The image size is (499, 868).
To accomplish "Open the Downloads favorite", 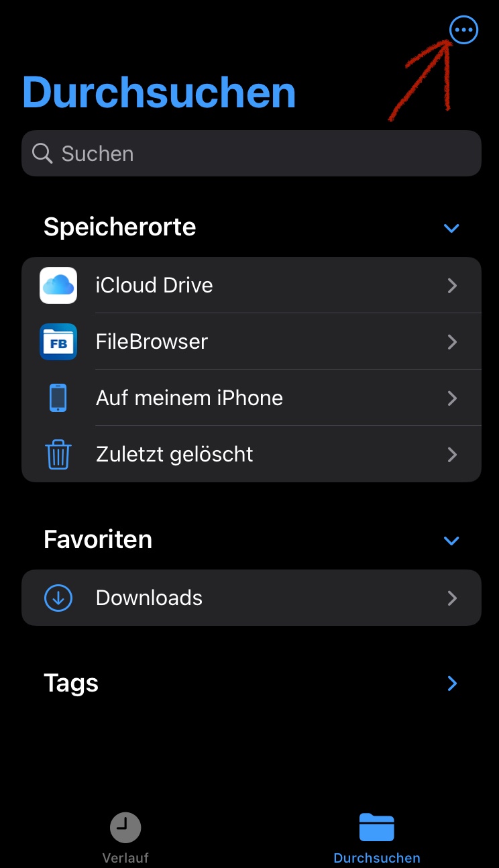I will click(x=268, y=598).
